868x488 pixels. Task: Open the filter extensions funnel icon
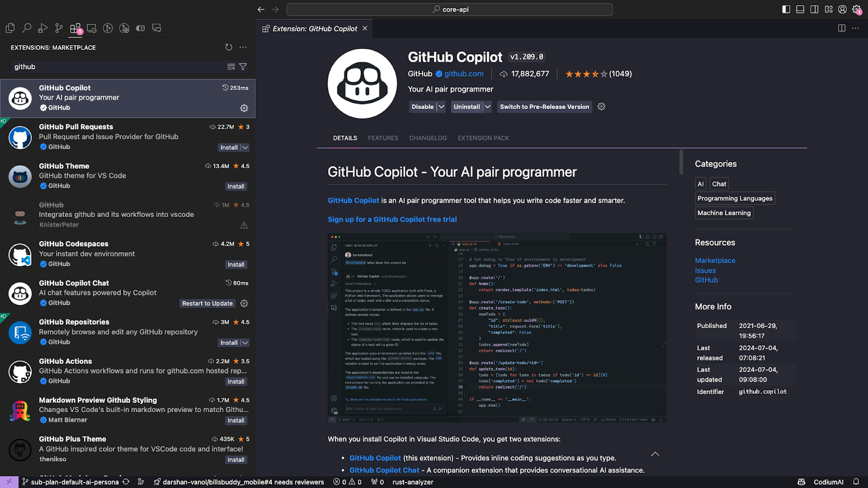tap(243, 67)
